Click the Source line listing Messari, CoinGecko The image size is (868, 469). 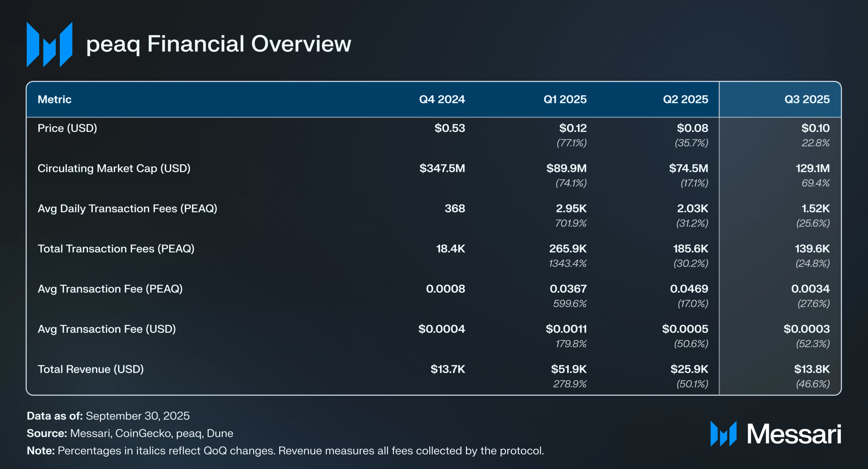click(130, 433)
